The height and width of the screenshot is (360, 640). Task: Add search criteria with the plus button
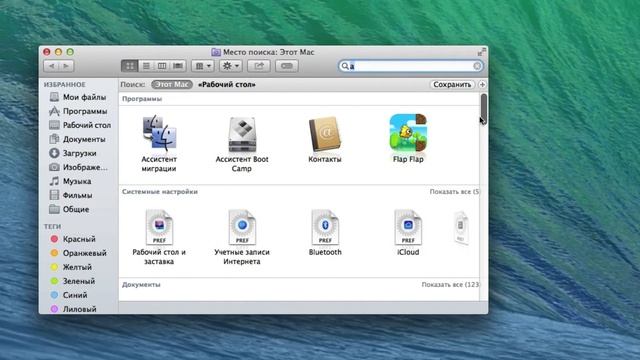[482, 84]
